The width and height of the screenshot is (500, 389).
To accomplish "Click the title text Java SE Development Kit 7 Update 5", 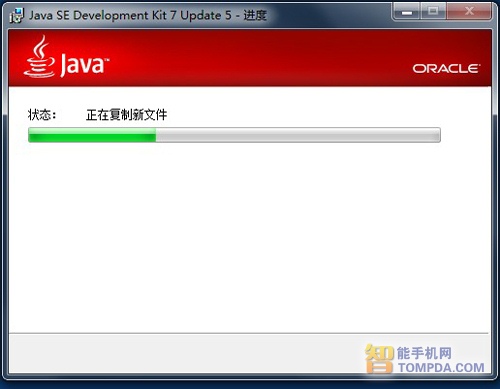I will click(130, 15).
